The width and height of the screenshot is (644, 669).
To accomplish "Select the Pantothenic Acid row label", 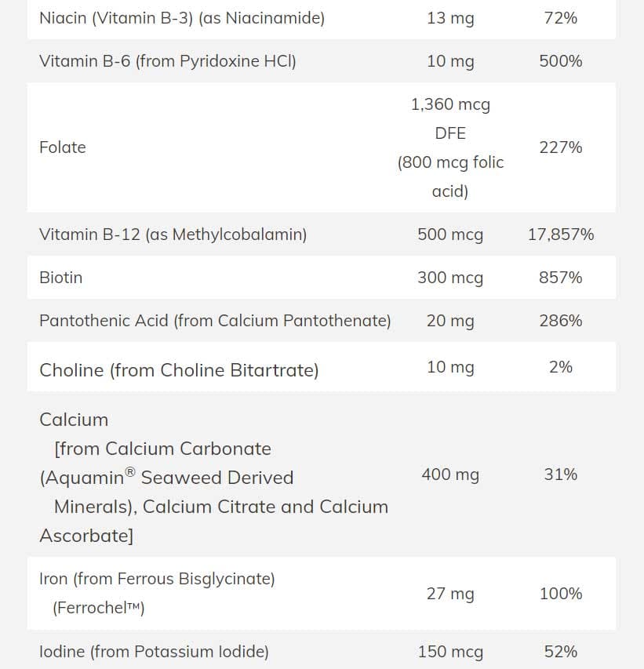I will point(215,321).
